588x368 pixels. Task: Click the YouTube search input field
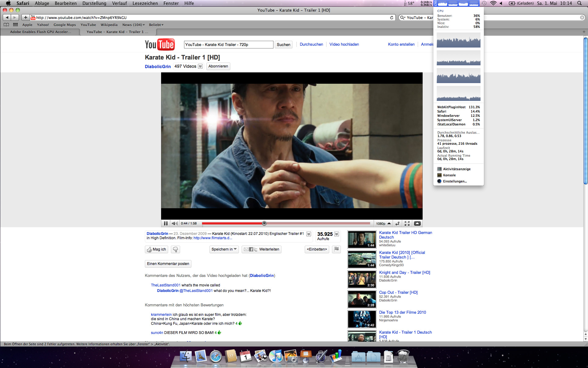tap(228, 45)
